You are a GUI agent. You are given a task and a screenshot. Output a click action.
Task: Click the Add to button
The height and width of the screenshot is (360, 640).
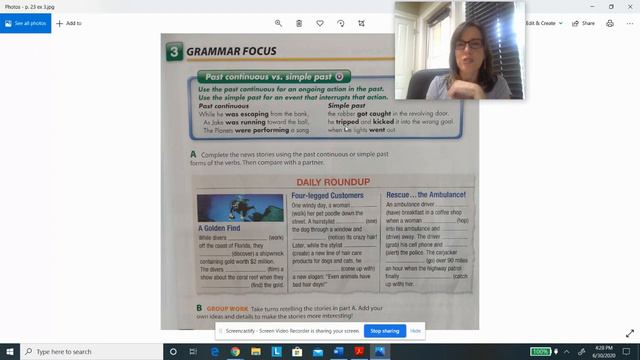click(x=69, y=23)
